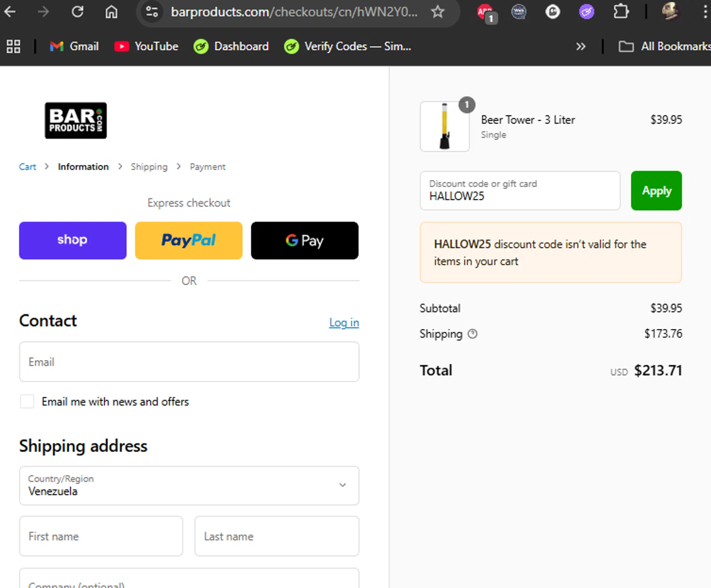Click the Total amount $213.71
The image size is (711, 588).
coord(658,371)
